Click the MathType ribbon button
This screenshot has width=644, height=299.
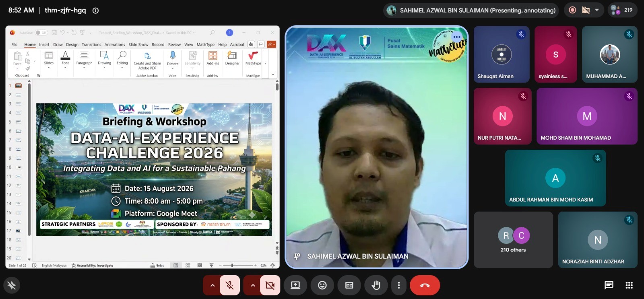253,58
